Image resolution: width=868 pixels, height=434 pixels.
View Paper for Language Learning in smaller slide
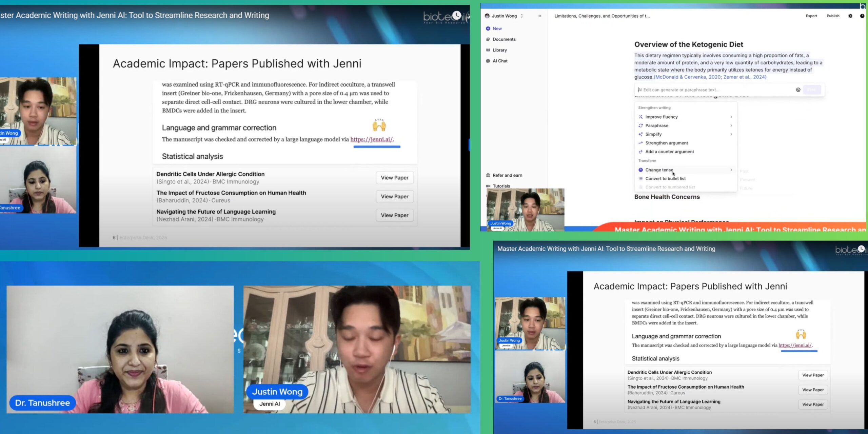[x=813, y=405]
